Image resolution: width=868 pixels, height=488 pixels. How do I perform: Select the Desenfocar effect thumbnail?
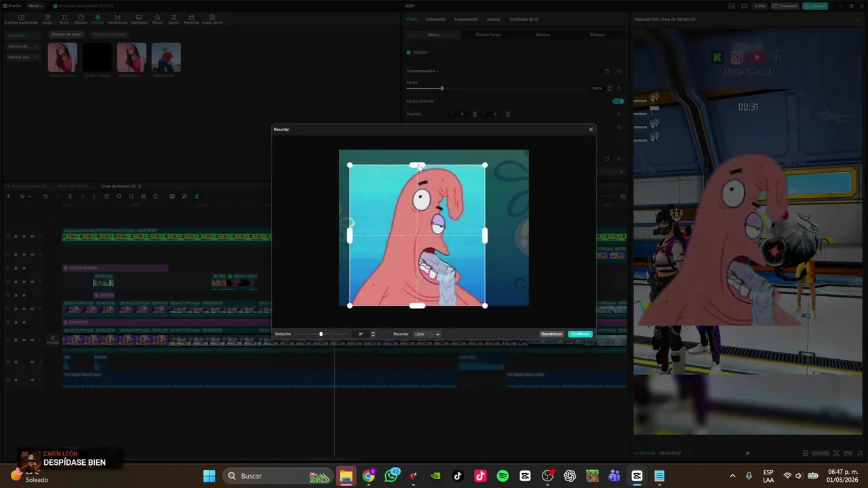tap(166, 58)
